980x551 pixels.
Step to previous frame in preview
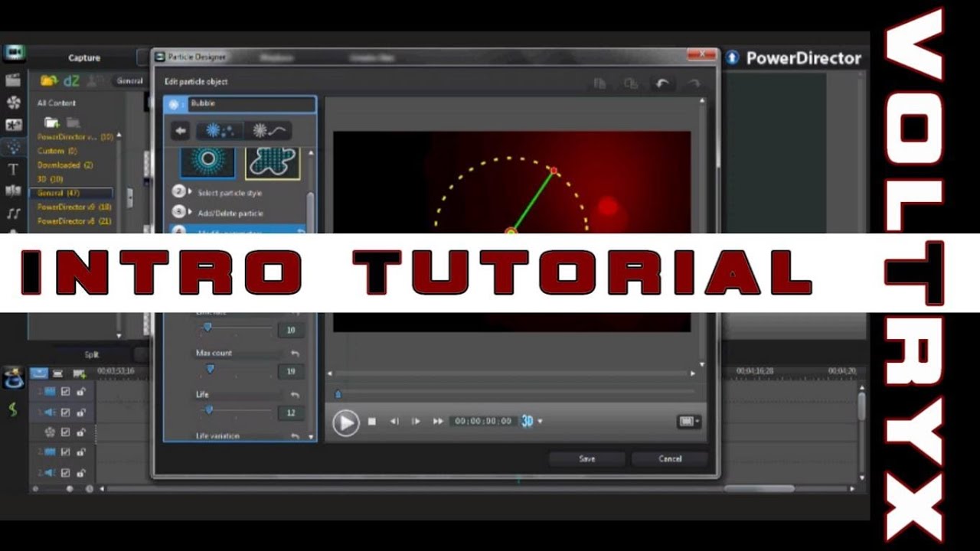click(x=394, y=421)
